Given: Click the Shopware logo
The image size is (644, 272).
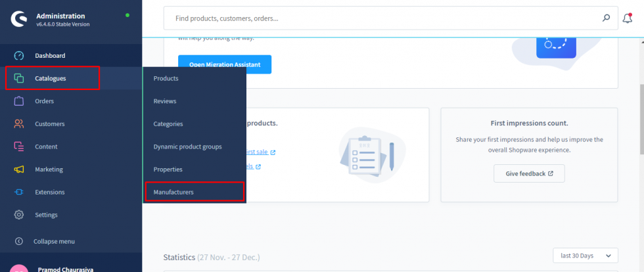Looking at the screenshot, I should (18, 19).
